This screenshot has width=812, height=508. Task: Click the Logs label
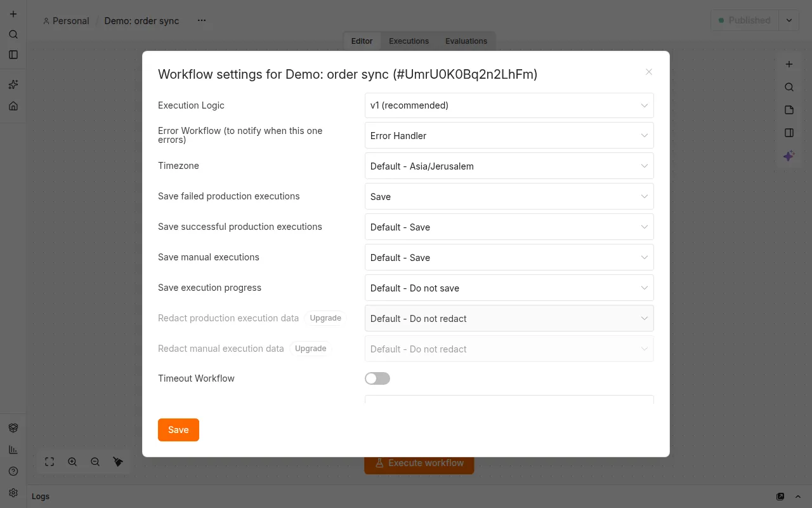(41, 497)
